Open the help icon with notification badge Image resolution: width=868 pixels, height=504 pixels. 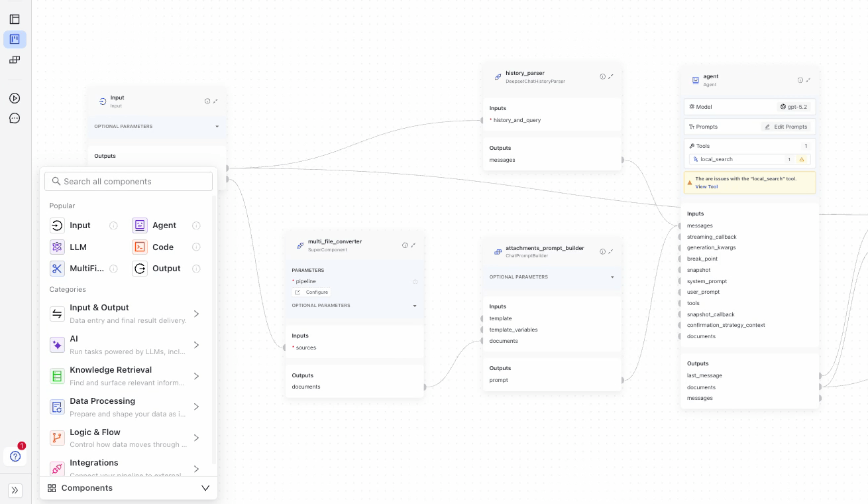tap(15, 456)
